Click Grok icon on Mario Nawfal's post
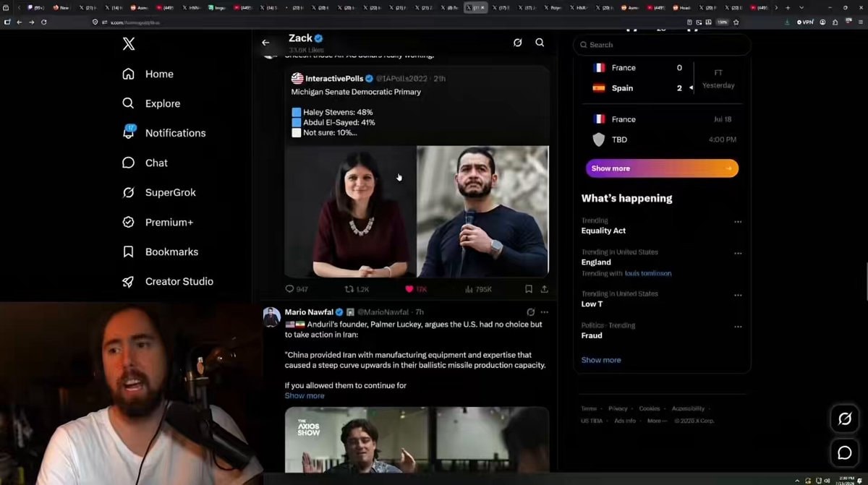868x485 pixels. (530, 312)
